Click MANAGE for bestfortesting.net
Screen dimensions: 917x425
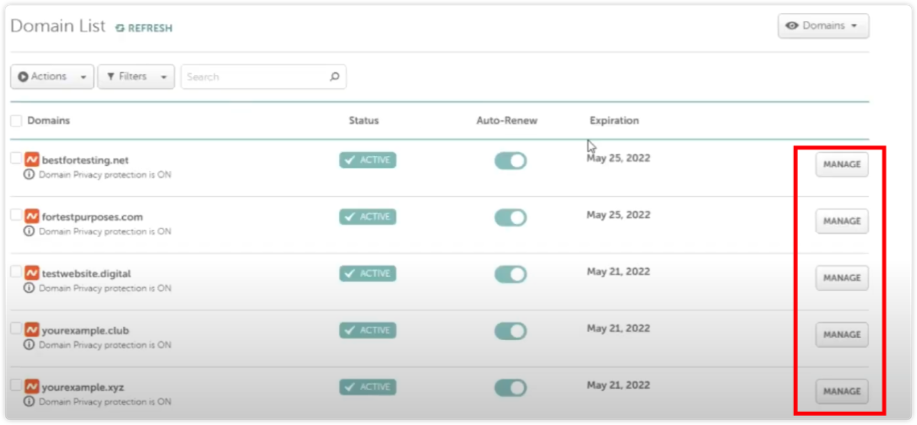pyautogui.click(x=842, y=164)
